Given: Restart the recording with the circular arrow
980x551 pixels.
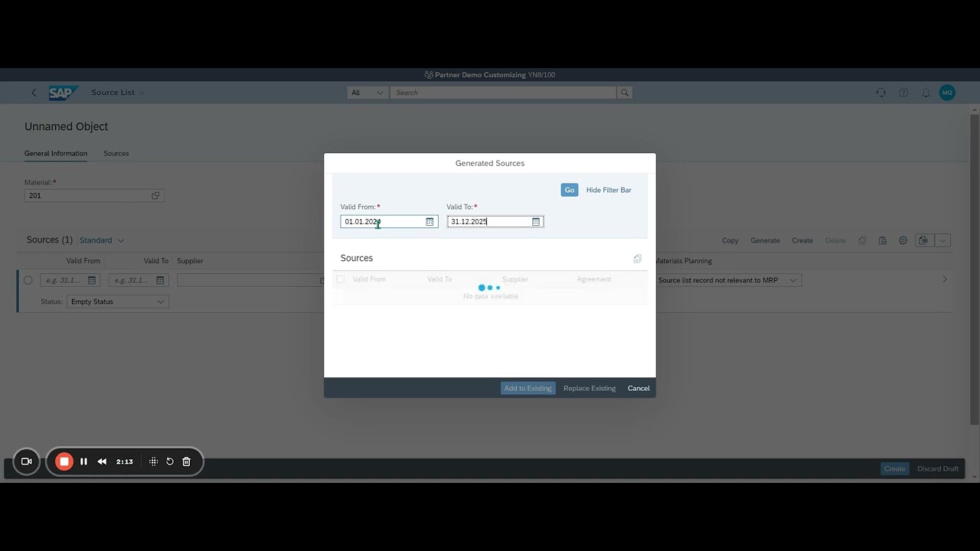Looking at the screenshot, I should 170,461.
